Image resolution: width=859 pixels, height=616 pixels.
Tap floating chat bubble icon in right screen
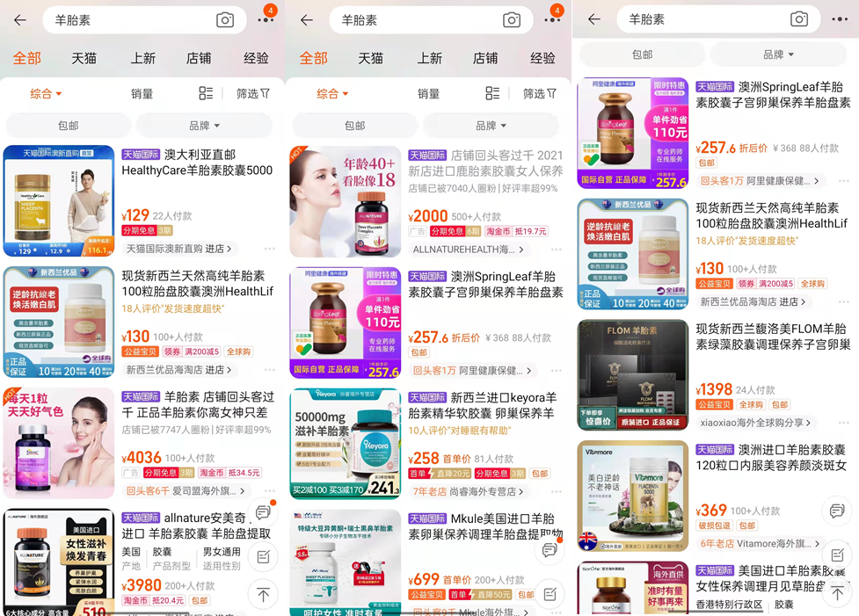[x=837, y=511]
